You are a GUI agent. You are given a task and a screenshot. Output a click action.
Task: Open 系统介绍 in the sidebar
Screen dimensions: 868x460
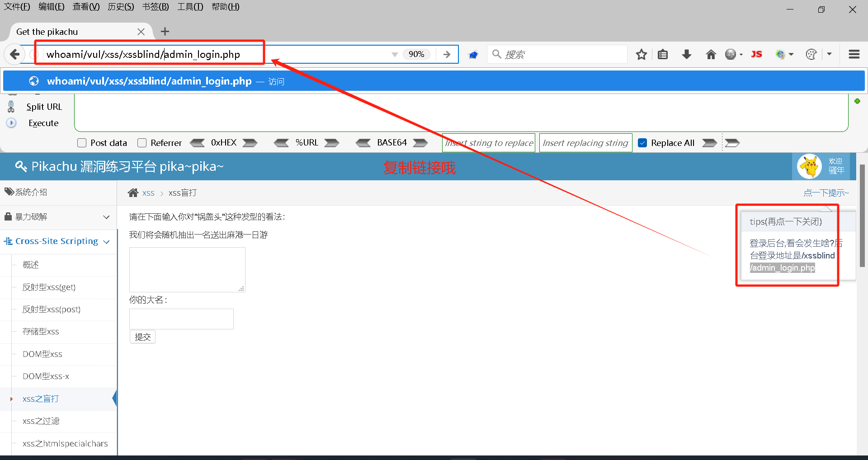coord(58,192)
